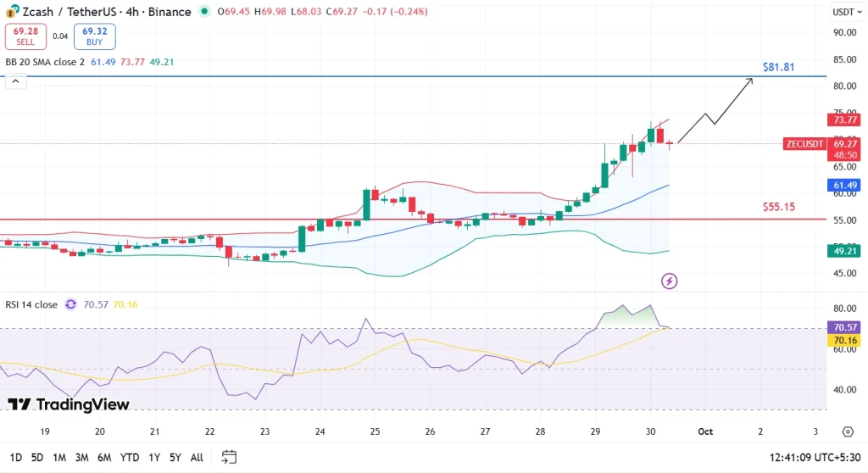
Task: Click the Zcash coin logo icon
Action: (x=12, y=12)
